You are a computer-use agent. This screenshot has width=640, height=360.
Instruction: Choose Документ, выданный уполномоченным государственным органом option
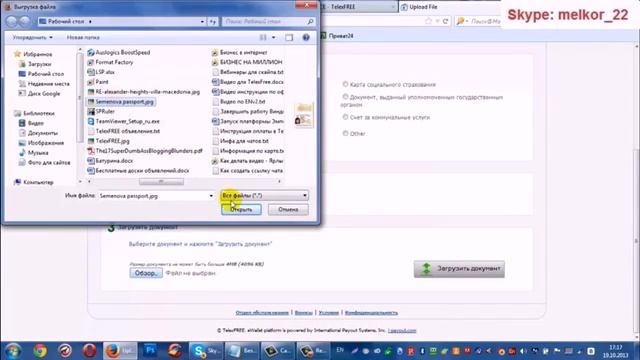pos(345,97)
